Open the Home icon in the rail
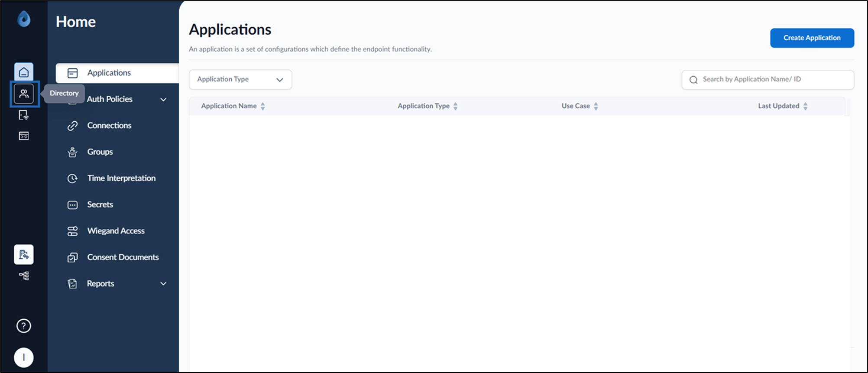The height and width of the screenshot is (373, 868). pyautogui.click(x=24, y=72)
